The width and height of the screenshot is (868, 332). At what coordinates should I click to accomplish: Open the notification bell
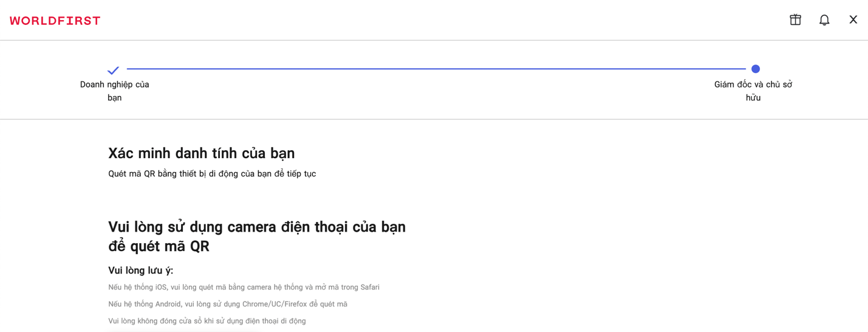pos(824,20)
